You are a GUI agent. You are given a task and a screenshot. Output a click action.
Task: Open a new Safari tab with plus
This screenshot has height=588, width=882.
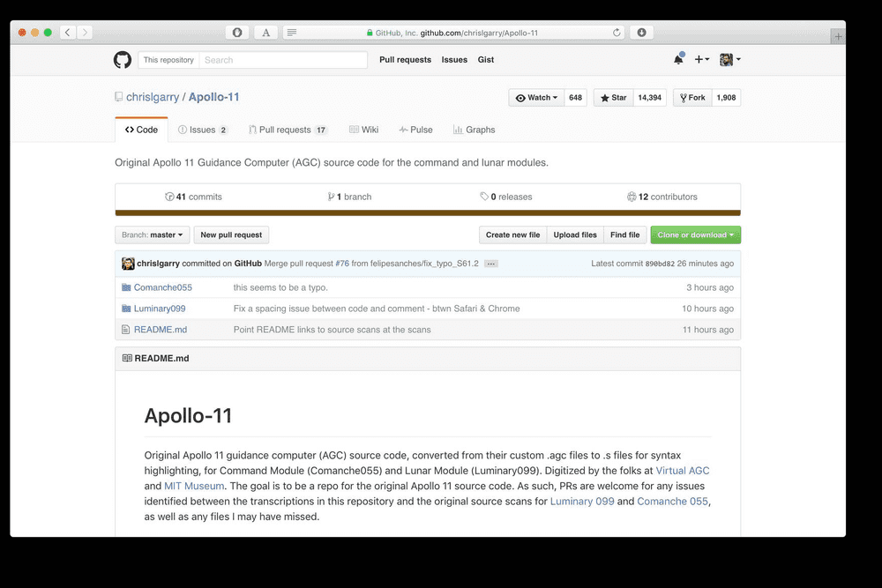pos(838,36)
